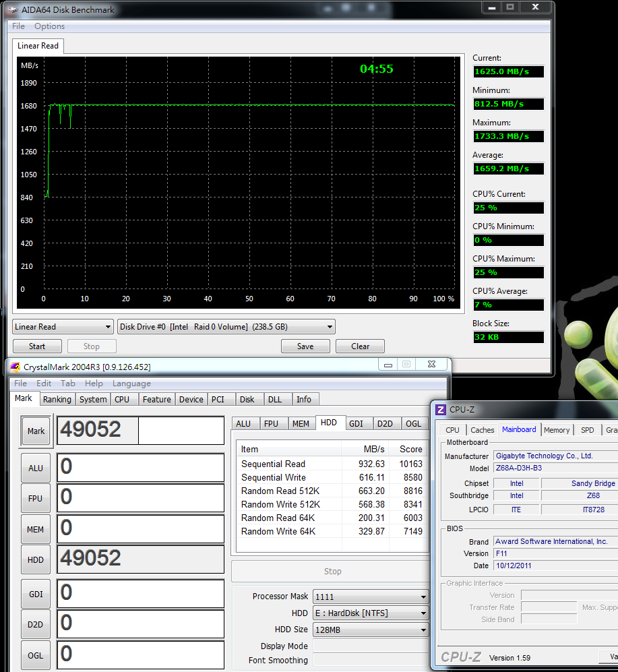
Task: Click the BIOS date 10/12/2011 field
Action: (555, 566)
